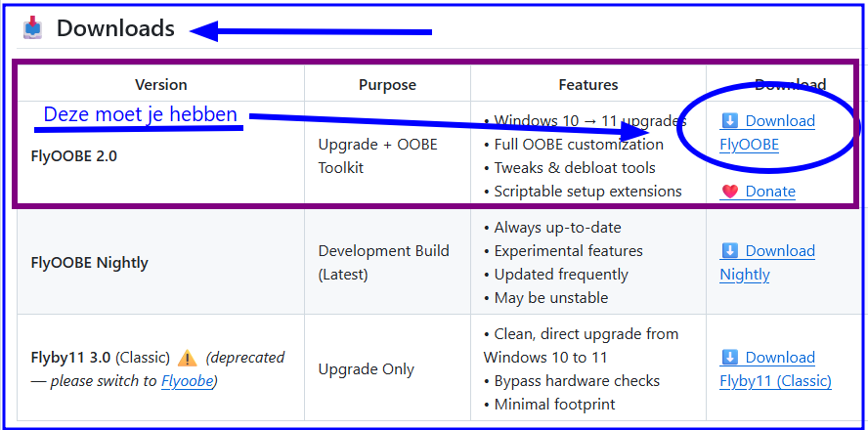Click the 'Deze moet je hebben' annotation text
The image size is (868, 430).
pyautogui.click(x=141, y=114)
